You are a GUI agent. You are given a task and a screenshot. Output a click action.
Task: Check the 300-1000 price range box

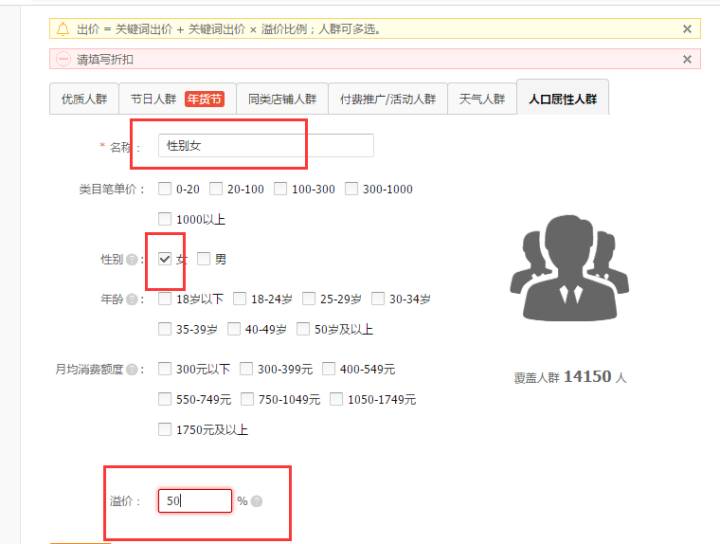point(351,189)
